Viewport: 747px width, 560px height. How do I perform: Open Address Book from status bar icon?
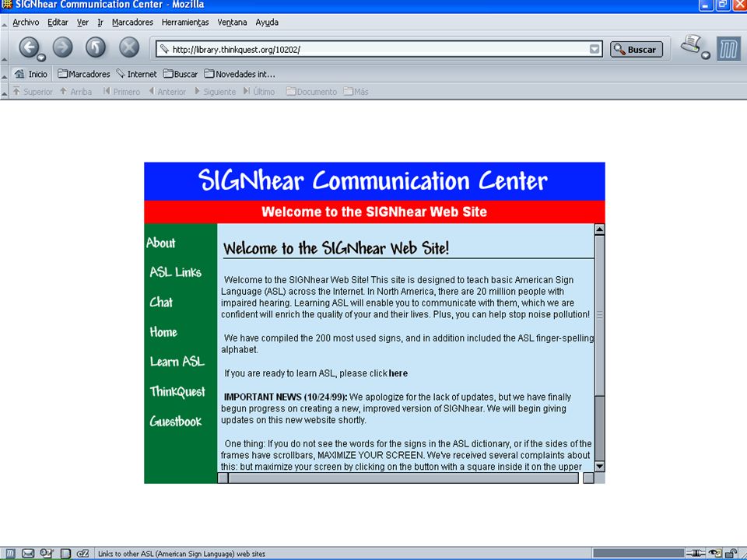65,553
